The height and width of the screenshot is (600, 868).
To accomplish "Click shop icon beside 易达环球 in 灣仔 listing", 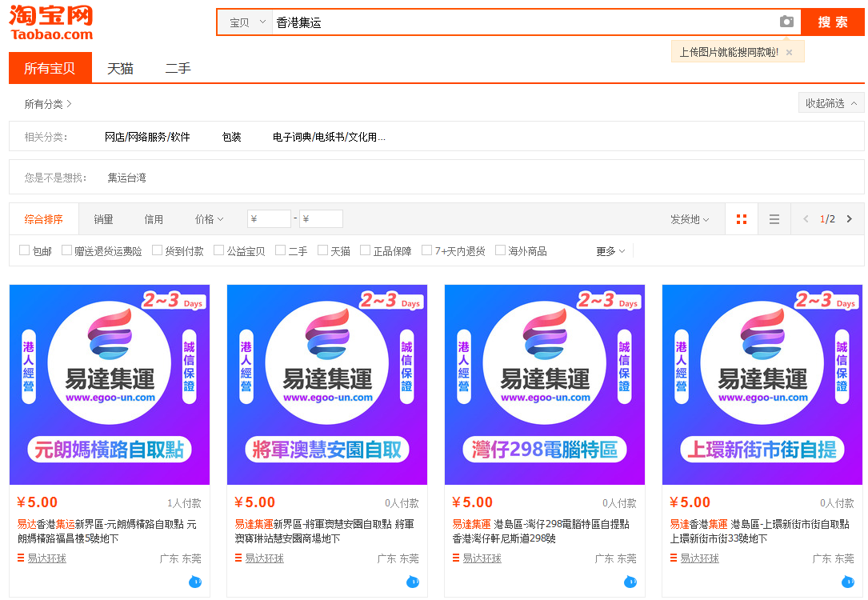I will (x=455, y=558).
